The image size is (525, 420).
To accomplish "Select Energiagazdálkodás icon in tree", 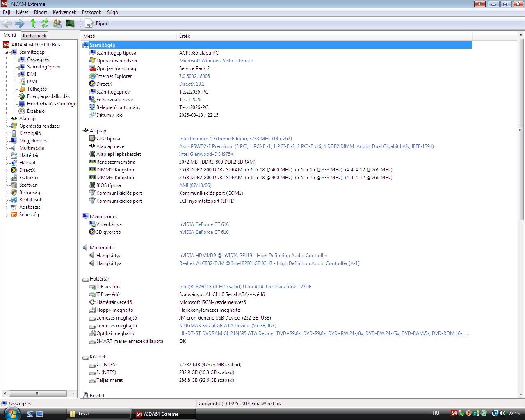I will (x=22, y=96).
